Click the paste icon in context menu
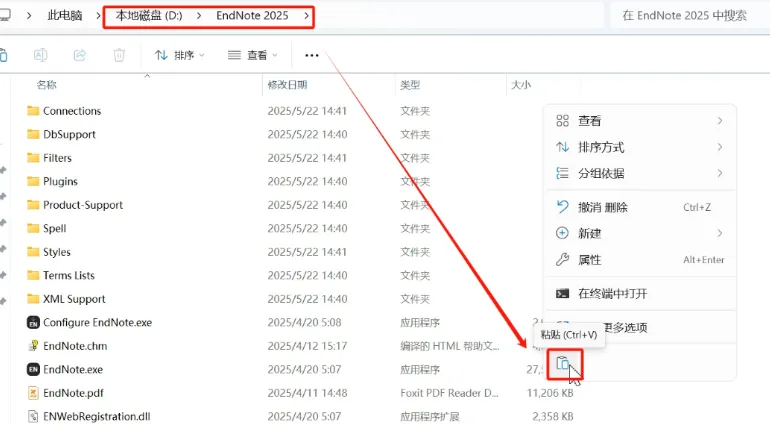 point(563,364)
